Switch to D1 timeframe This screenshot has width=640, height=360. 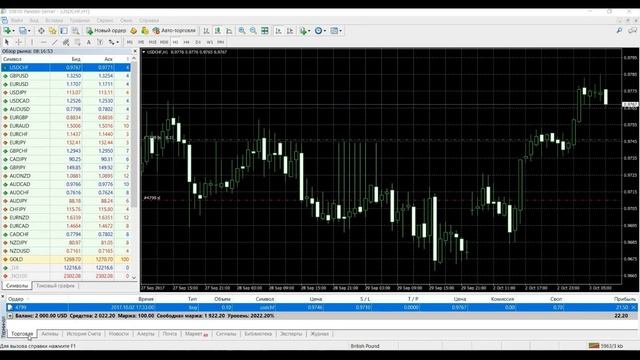pyautogui.click(x=198, y=42)
